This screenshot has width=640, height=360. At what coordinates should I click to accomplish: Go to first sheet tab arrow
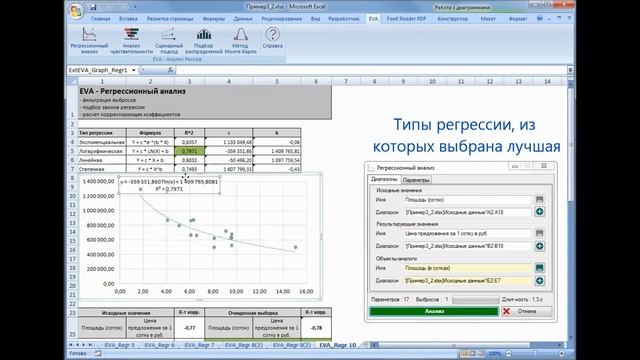coord(71,345)
